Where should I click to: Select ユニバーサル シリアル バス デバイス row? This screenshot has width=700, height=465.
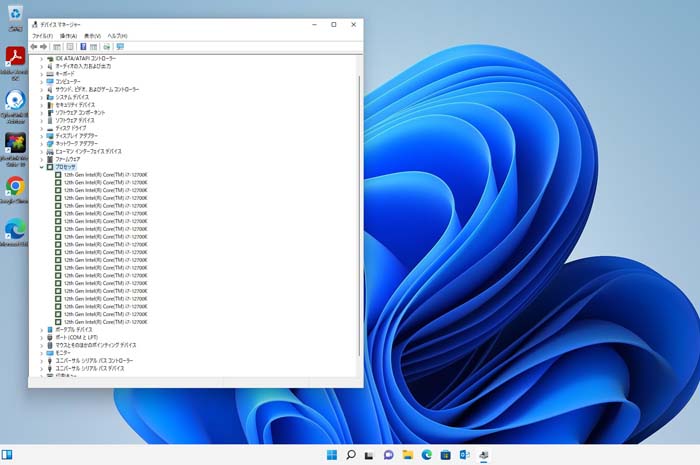pyautogui.click(x=90, y=369)
